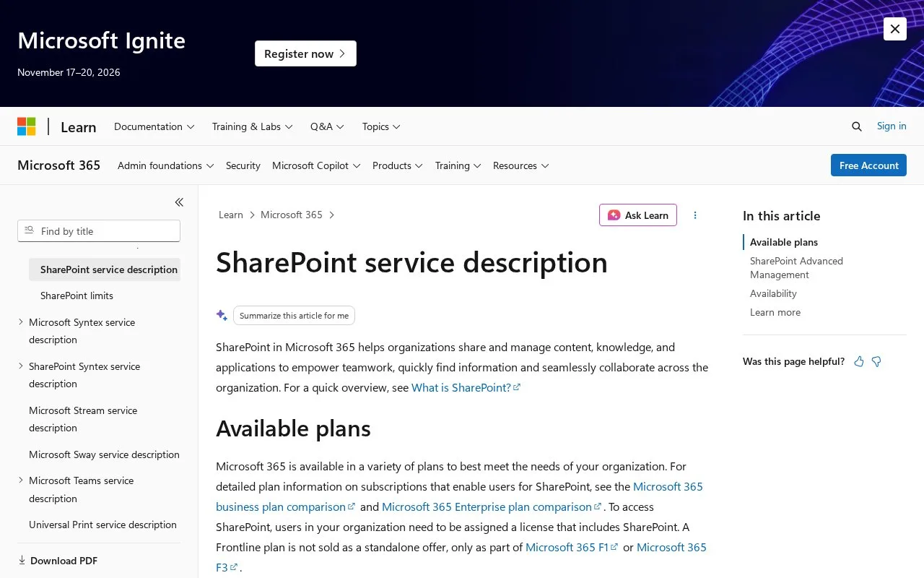Click the Free Account button
Viewport: 924px width, 578px height.
(868, 165)
